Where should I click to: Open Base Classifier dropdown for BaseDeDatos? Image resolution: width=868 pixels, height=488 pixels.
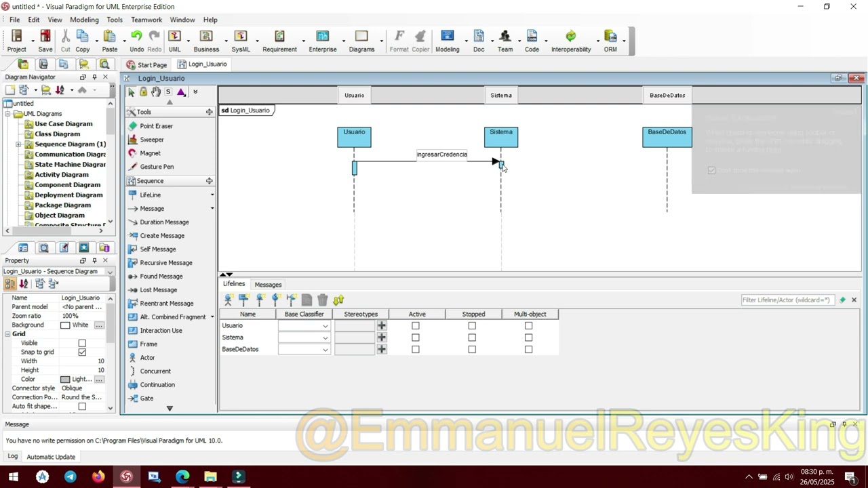pos(325,350)
